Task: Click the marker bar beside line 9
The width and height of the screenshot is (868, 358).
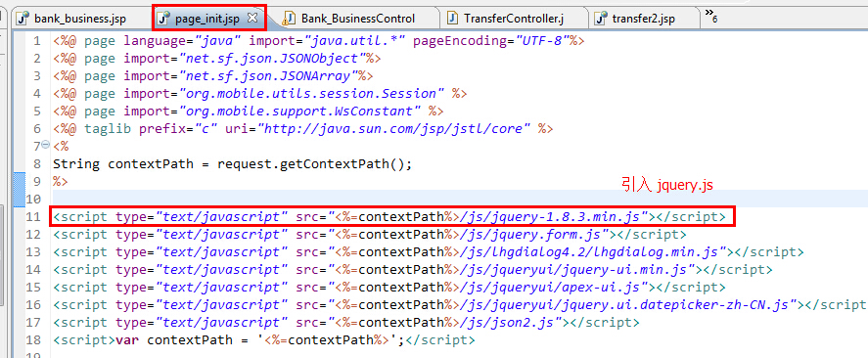Action: coord(19,182)
